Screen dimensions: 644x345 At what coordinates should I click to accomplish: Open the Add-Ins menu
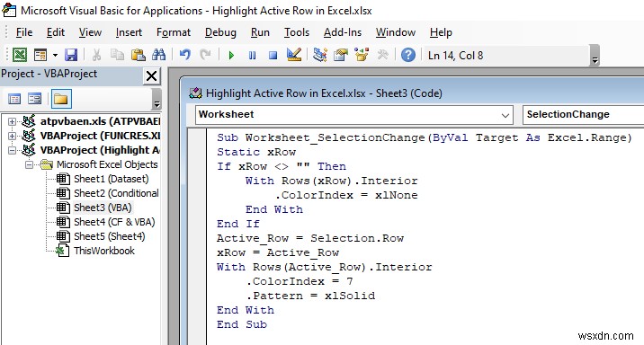[343, 32]
